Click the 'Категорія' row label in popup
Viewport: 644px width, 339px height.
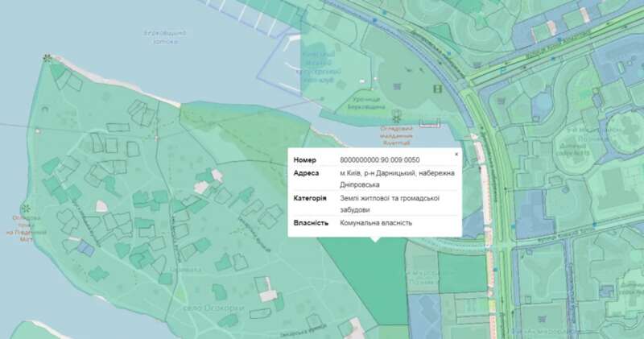point(310,197)
